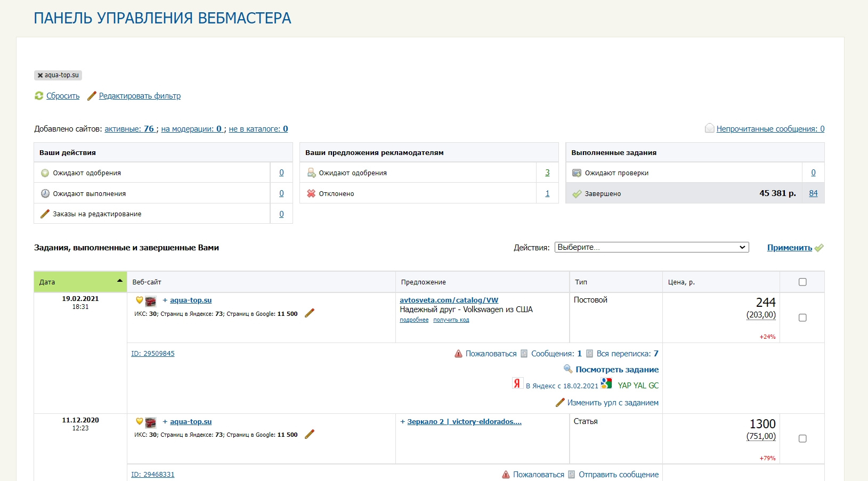Image resolution: width=868 pixels, height=481 pixels.
Task: Click the red Complain warning icon for ID 29509845
Action: point(458,354)
